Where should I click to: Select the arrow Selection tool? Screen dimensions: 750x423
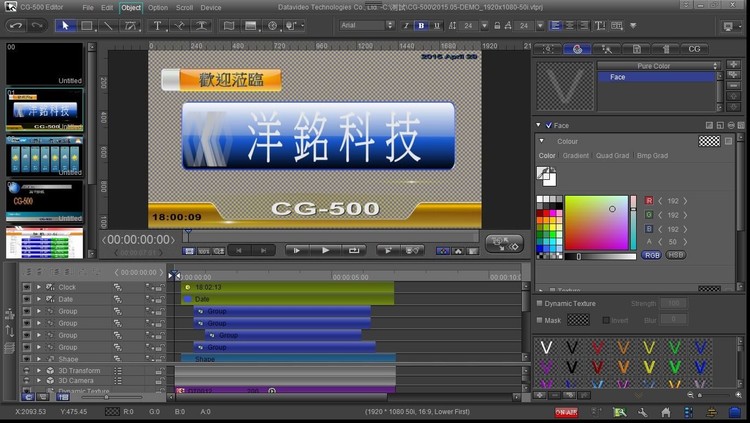65,25
